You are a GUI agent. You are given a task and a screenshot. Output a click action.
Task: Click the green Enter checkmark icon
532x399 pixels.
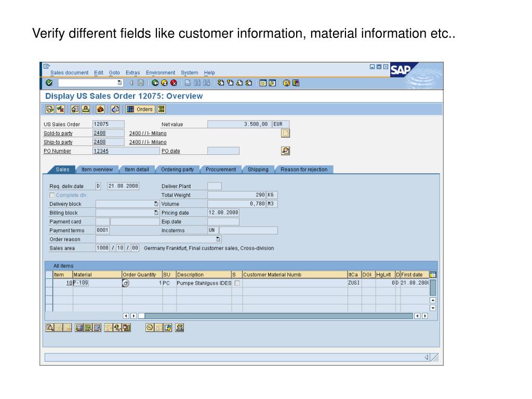pyautogui.click(x=49, y=83)
